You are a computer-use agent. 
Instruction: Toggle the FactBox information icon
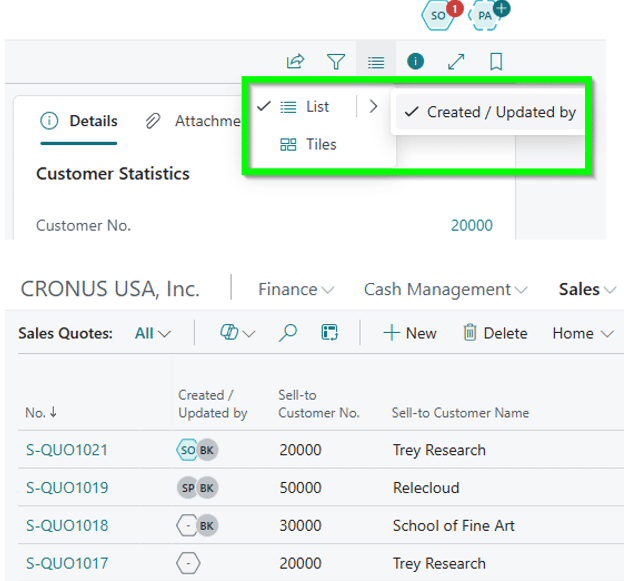(416, 62)
